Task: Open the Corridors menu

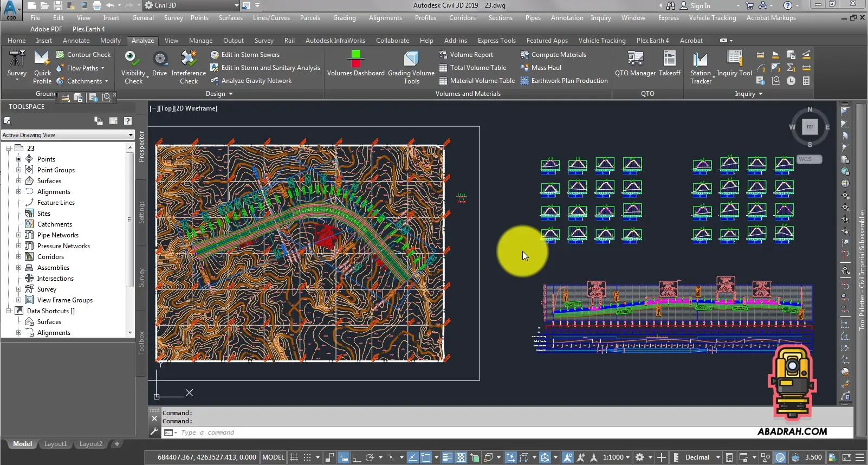Action: pos(462,18)
